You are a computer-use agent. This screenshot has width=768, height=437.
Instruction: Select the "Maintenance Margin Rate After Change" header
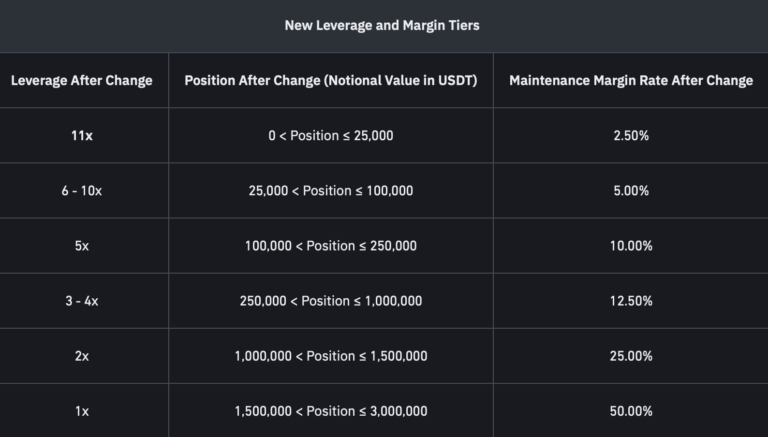pos(631,80)
